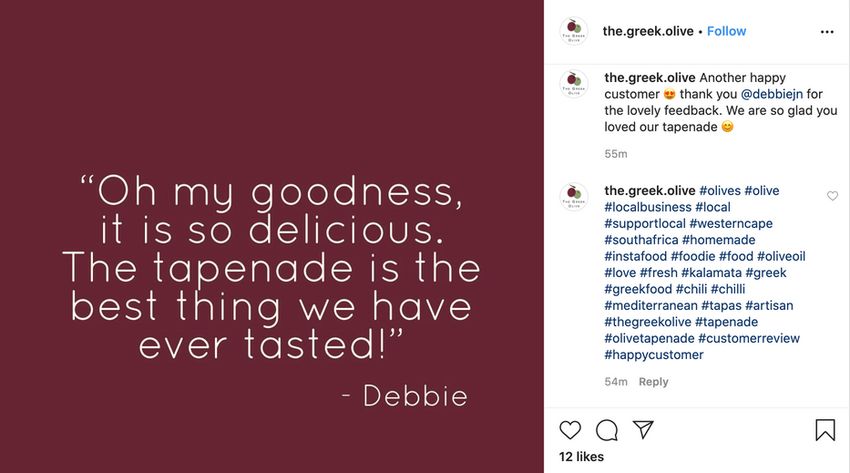Open the #happycustomer hashtag
Screen dimensions: 850x473
click(654, 355)
